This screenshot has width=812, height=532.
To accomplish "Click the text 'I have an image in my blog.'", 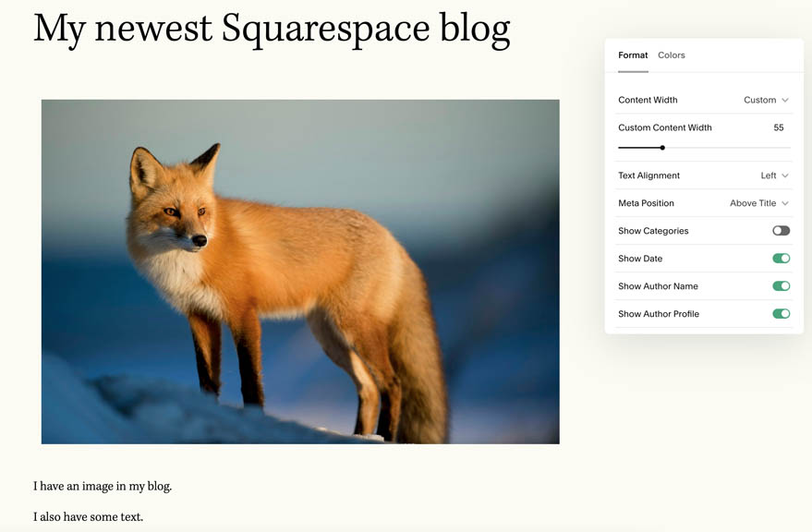I will [103, 486].
